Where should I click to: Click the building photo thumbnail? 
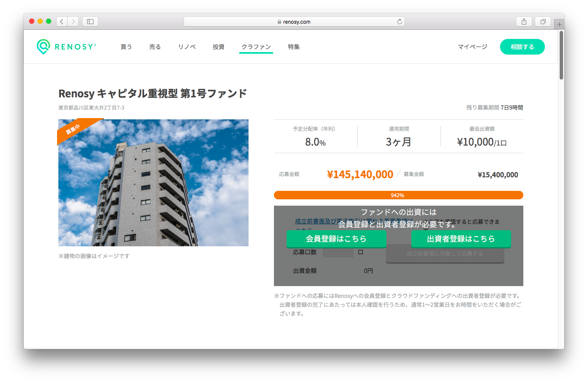pyautogui.click(x=153, y=182)
